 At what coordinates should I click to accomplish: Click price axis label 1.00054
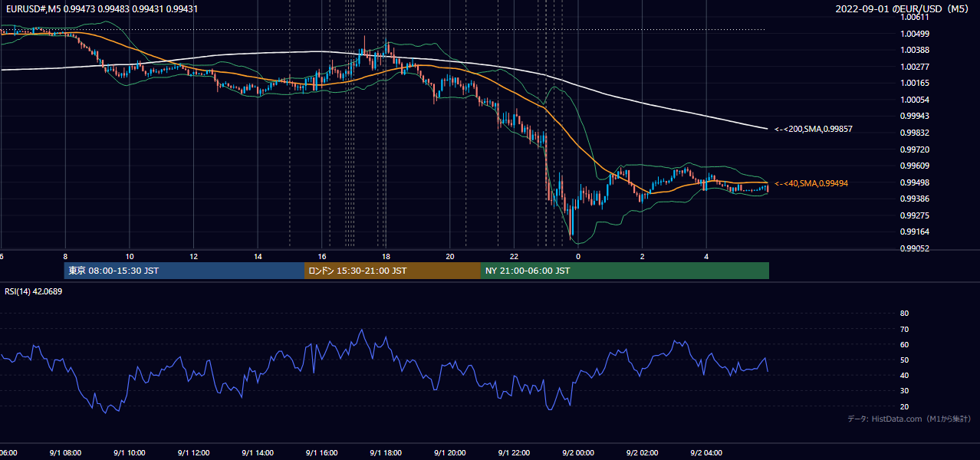(915, 100)
